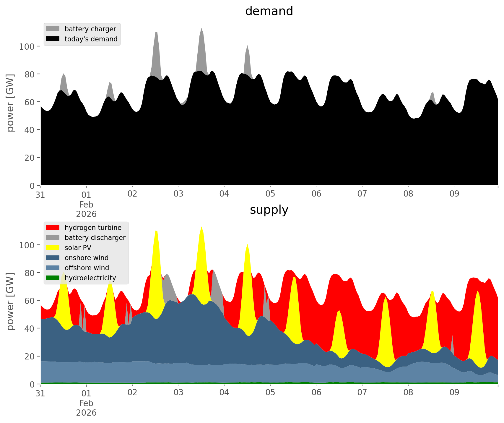The width and height of the screenshot is (504, 423).
Task: Click the "Feb 2026" label under supply chart
Action: 86,408
